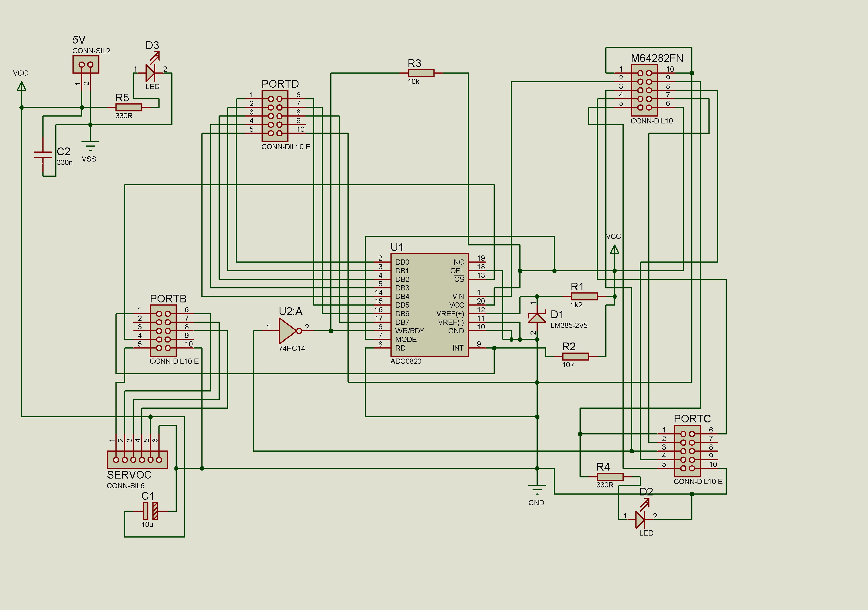Click the CONN-DIL10 text under M64282FN
Viewport: 868px width, 610px height.
click(x=652, y=121)
